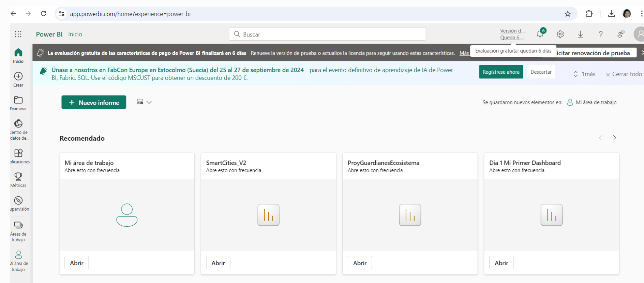Open Dia 1 Mi Primer Dashboard with Abrir
Image resolution: width=644 pixels, height=283 pixels.
click(501, 263)
